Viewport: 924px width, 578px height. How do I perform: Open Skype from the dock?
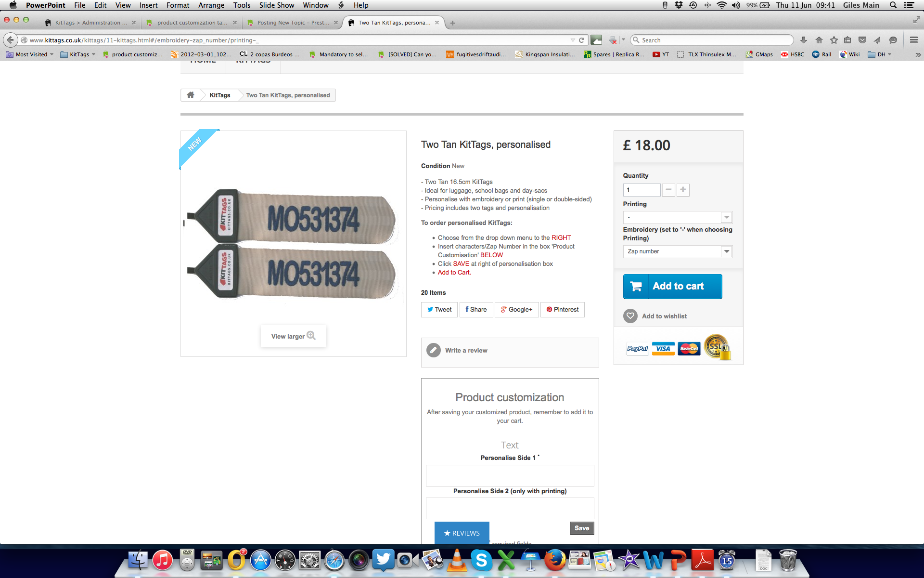(481, 560)
